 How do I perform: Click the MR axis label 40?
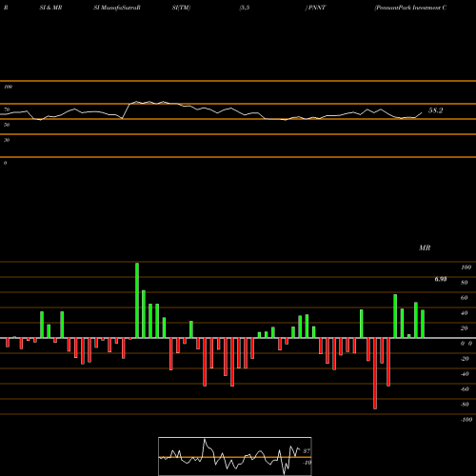tap(465, 313)
